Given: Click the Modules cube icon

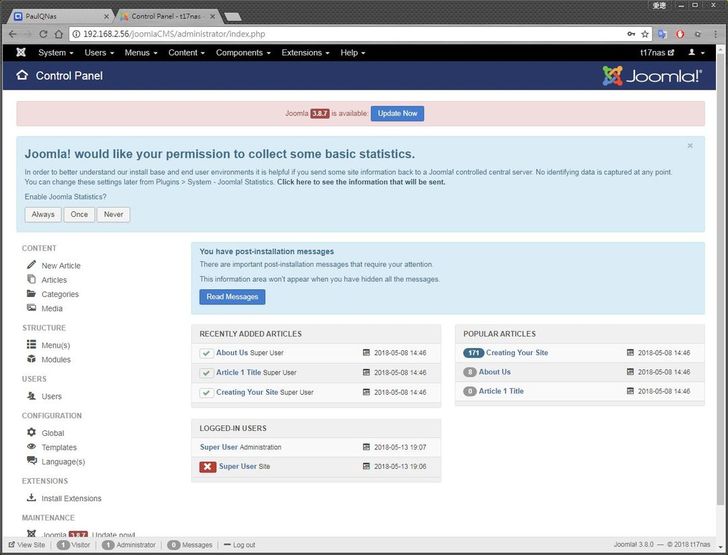Looking at the screenshot, I should coord(31,359).
